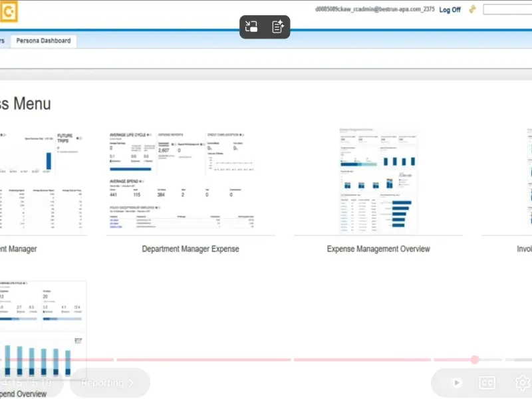Click the video progress bar scrubber handle

(475, 360)
